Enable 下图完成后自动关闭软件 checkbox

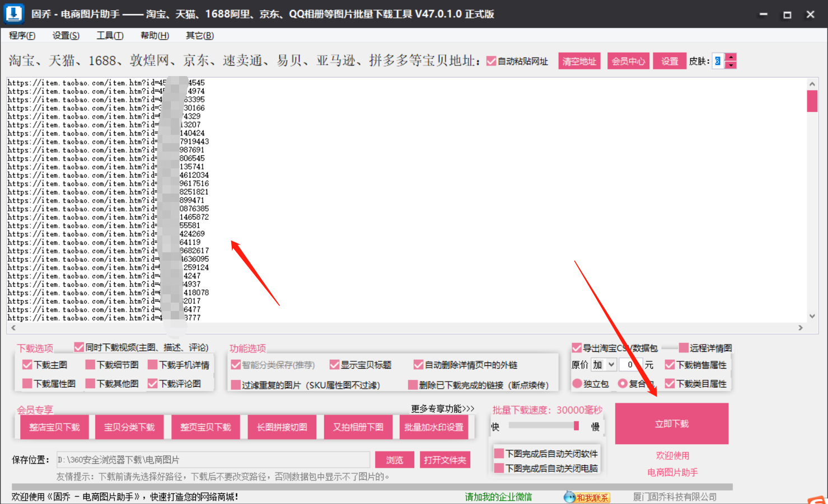(x=499, y=454)
